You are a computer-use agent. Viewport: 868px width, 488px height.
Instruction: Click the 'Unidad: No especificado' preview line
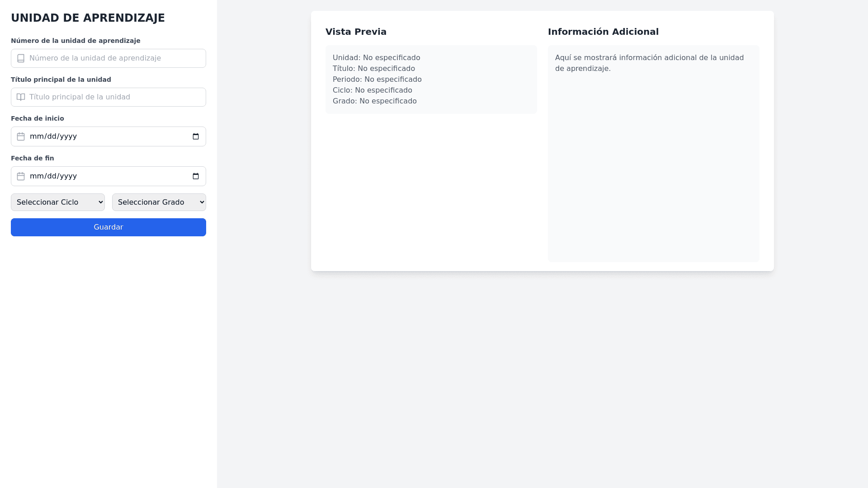click(x=377, y=58)
